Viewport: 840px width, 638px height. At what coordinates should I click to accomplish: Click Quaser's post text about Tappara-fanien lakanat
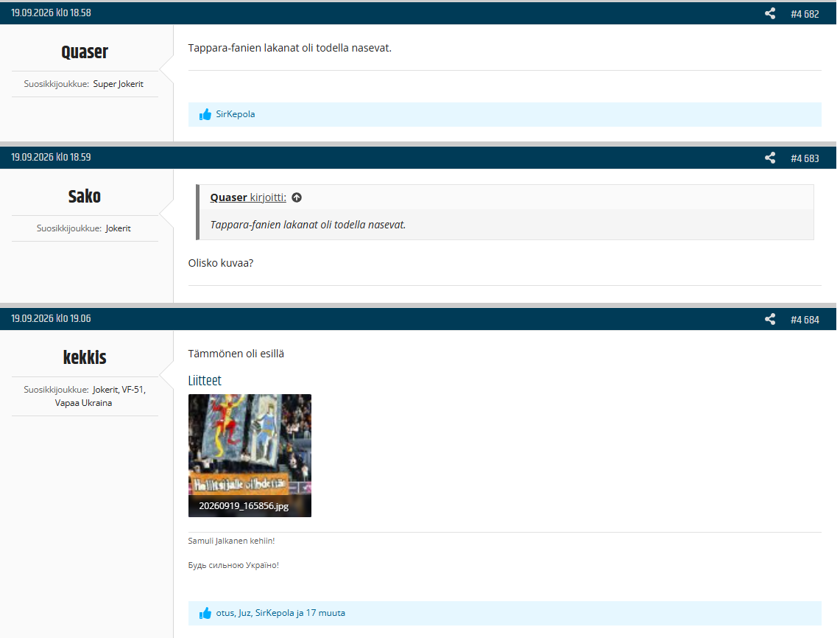click(290, 48)
